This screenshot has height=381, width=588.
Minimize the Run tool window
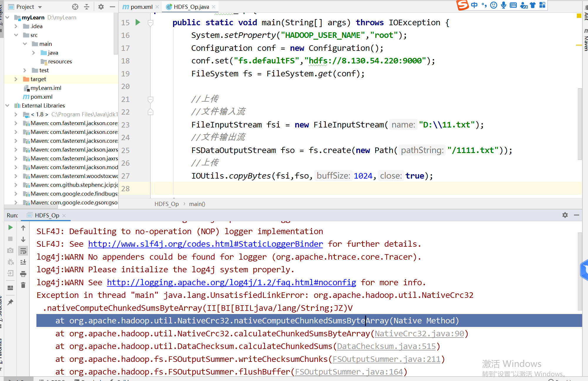(577, 215)
